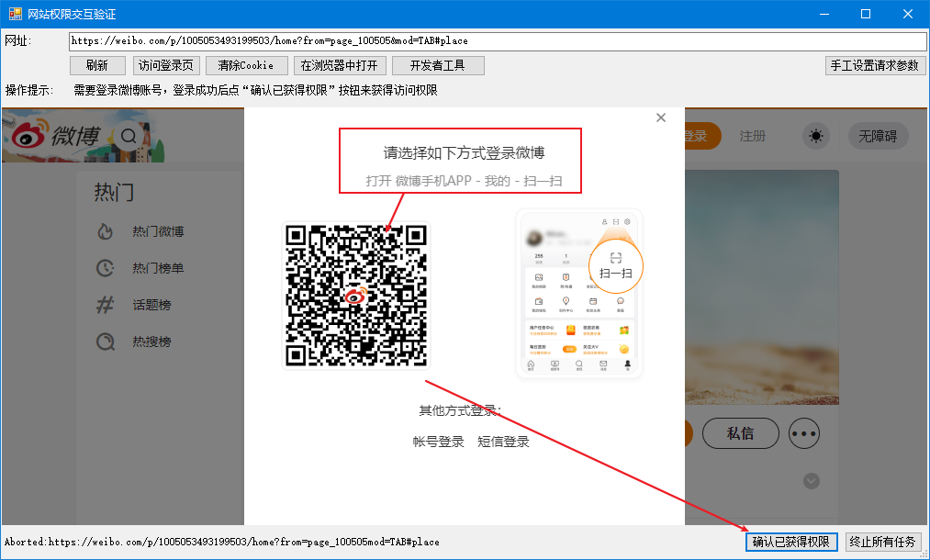
Task: Click 手工设置请求参数 button
Action: 875,65
